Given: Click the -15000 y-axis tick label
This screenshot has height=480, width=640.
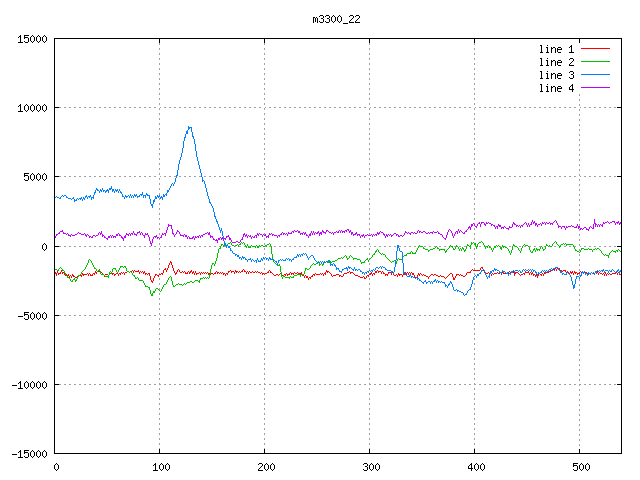Looking at the screenshot, I should tap(28, 453).
